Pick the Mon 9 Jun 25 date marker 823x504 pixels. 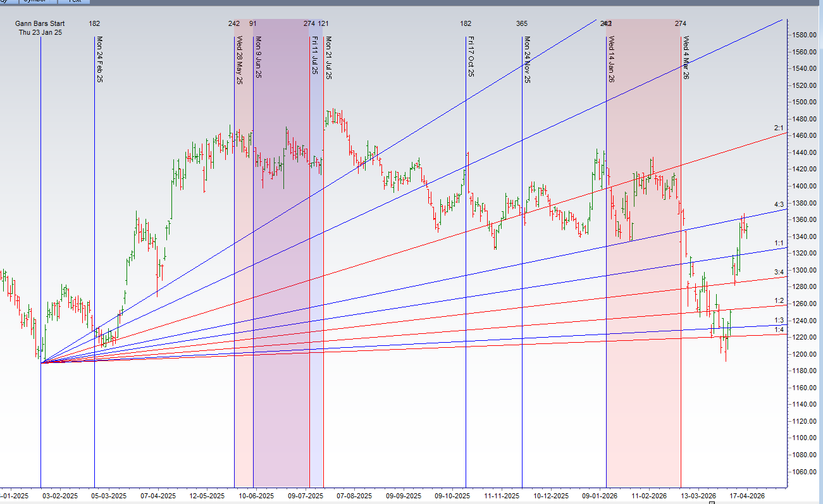click(258, 57)
